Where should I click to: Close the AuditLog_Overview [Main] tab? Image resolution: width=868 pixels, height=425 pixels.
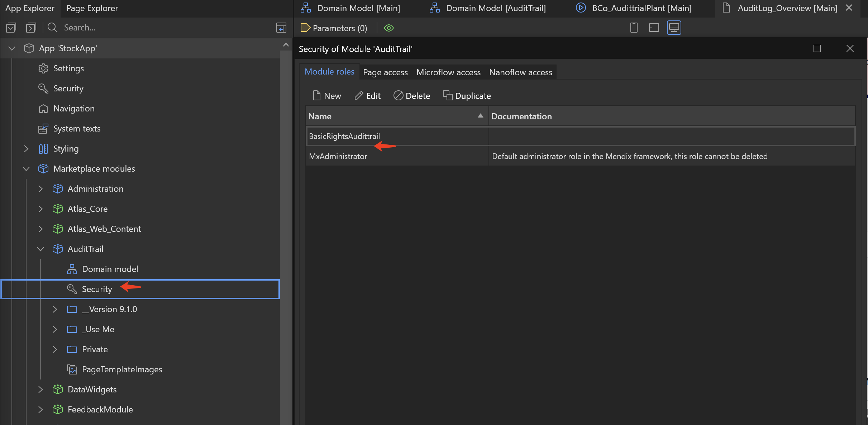(x=849, y=8)
